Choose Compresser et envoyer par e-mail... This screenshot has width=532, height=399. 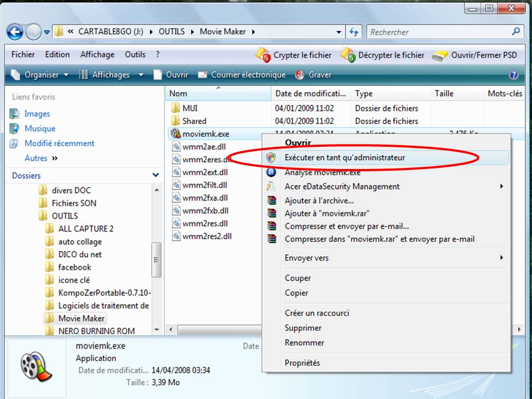(386, 226)
